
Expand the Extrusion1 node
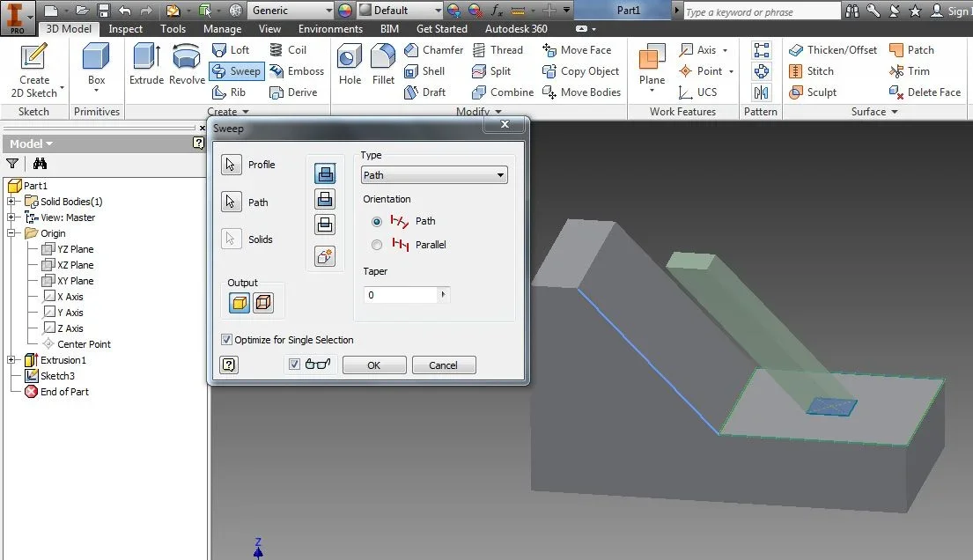(11, 359)
